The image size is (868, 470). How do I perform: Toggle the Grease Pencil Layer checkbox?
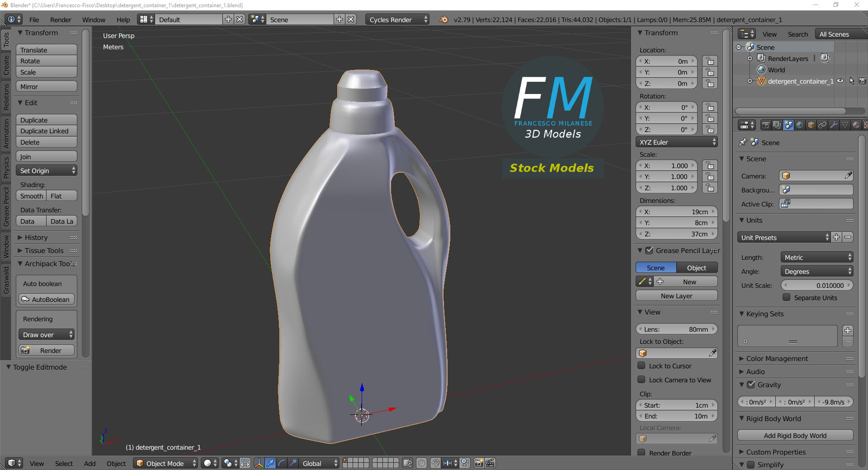coord(649,250)
